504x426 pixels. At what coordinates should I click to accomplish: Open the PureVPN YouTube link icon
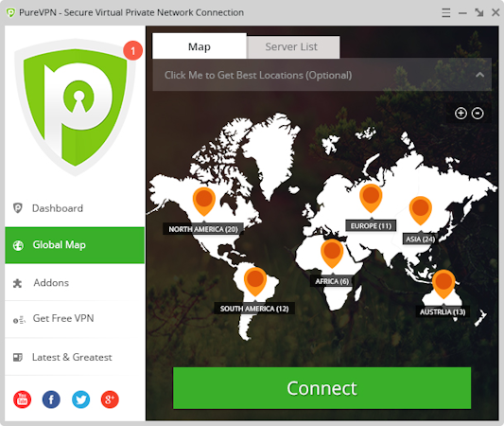[x=22, y=399]
